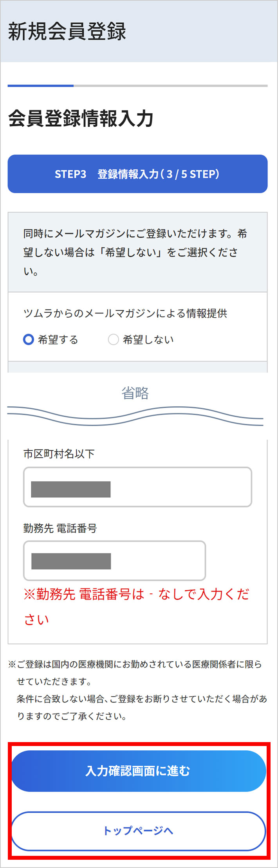
Task: Select the grayed-out text in the address field
Action: coord(72,490)
